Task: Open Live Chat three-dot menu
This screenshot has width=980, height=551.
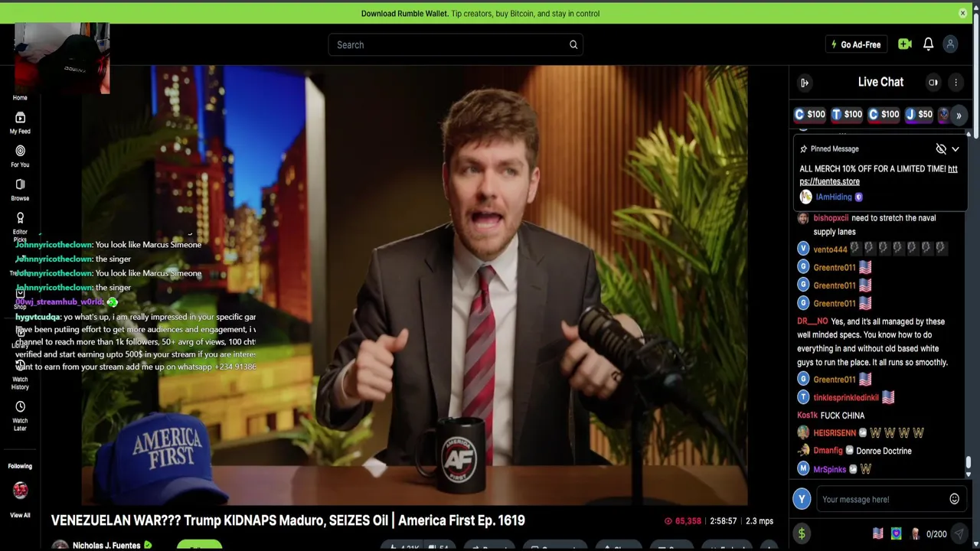Action: [955, 82]
